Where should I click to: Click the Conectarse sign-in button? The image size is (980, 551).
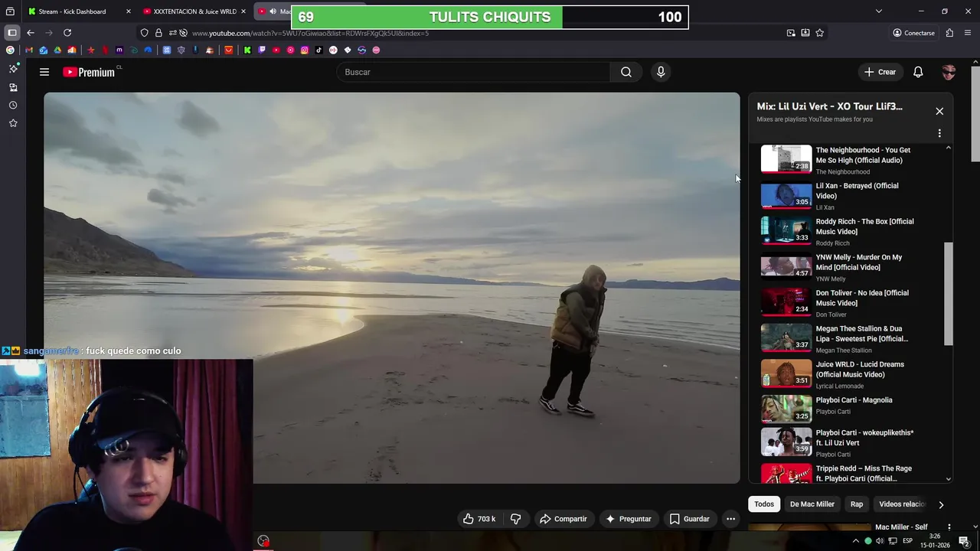pyautogui.click(x=913, y=33)
